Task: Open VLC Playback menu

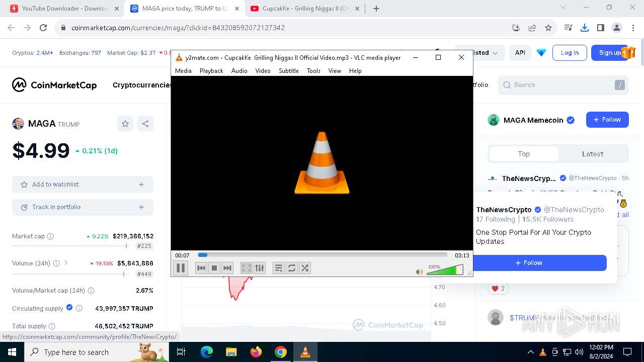Action: pos(211,71)
